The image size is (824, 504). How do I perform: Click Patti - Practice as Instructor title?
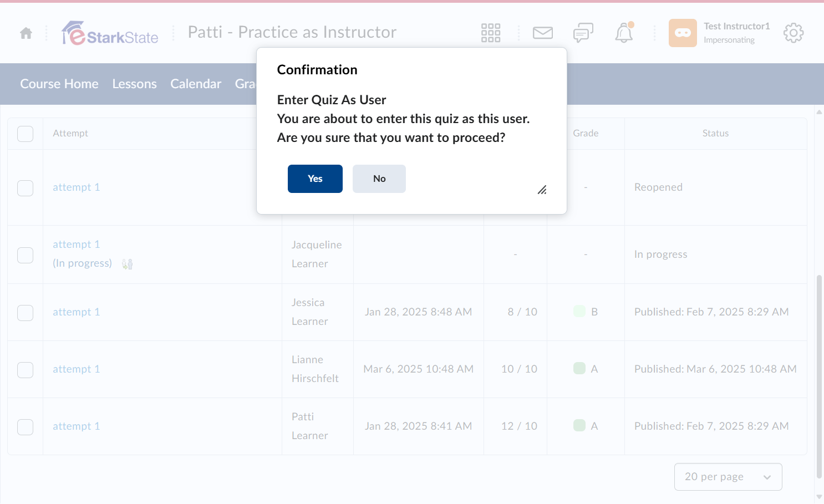click(x=292, y=32)
